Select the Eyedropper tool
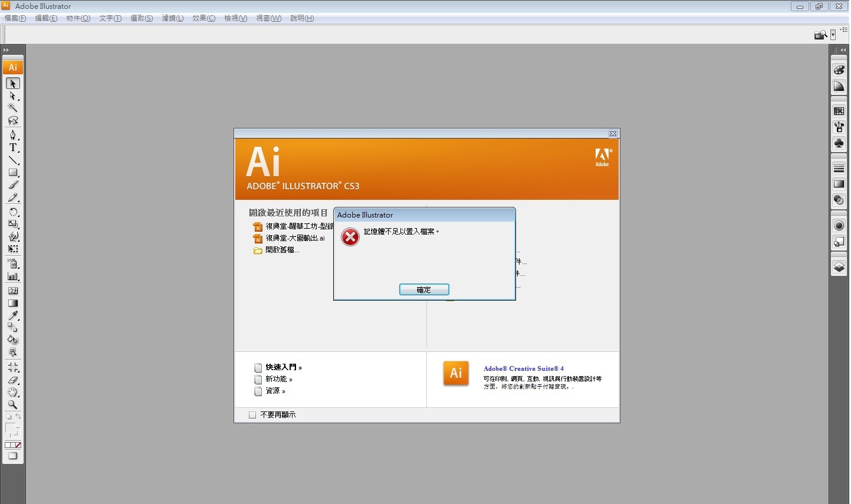 13,315
